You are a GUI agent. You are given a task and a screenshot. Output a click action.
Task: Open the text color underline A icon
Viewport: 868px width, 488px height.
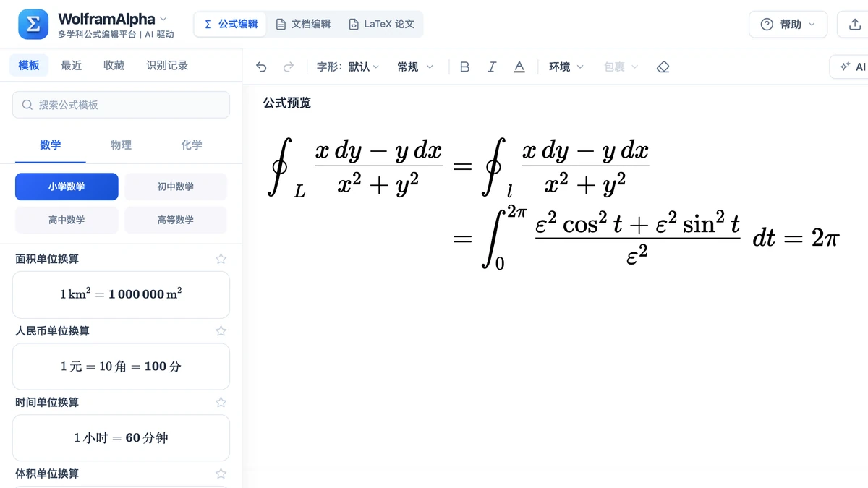pos(519,67)
